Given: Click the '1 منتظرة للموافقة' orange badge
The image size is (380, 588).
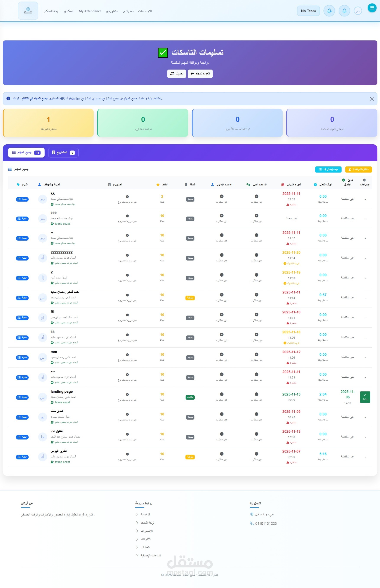Looking at the screenshot, I should point(358,169).
